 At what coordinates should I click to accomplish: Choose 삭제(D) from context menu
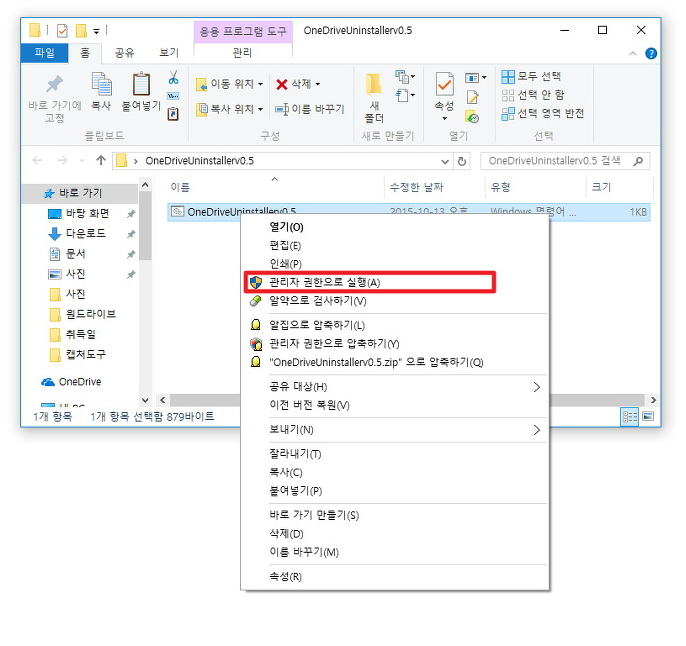[395, 534]
